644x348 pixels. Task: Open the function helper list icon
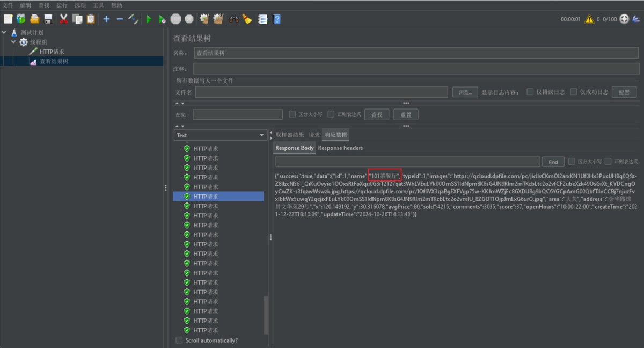[262, 19]
